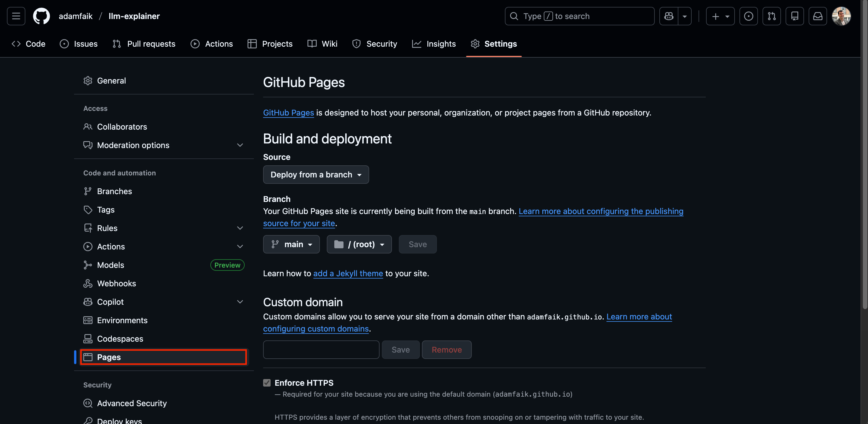Screen dimensions: 868x424
Task: Click the custom domain text field
Action: pyautogui.click(x=321, y=350)
